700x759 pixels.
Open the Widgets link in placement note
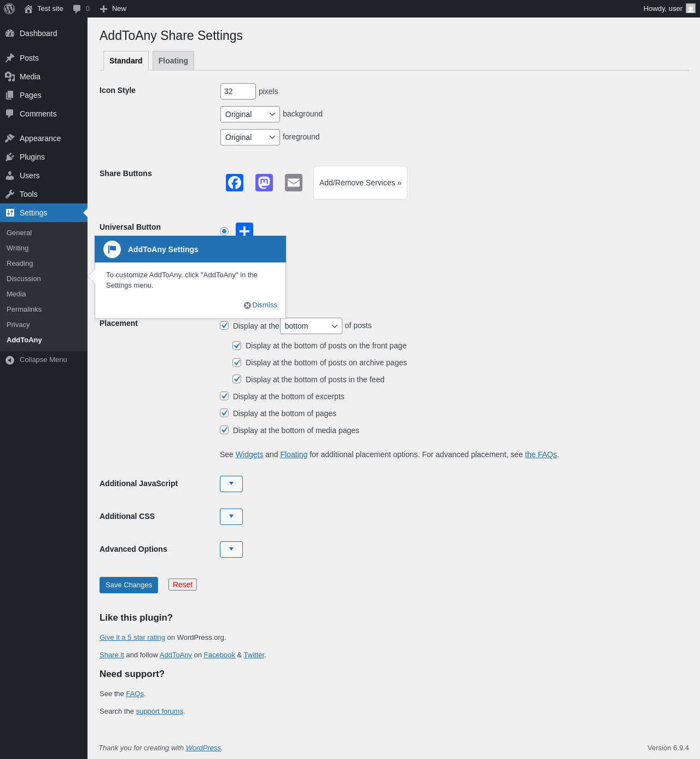(x=249, y=454)
